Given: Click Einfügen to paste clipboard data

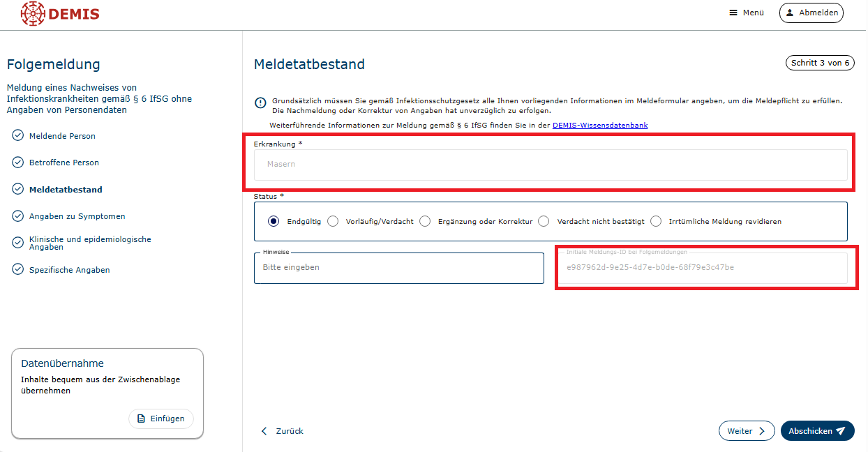Looking at the screenshot, I should [161, 419].
